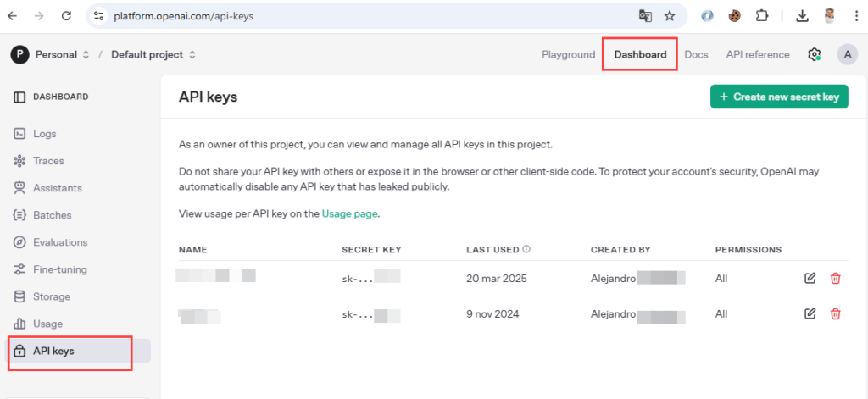Select API keys in the sidebar
The width and height of the screenshot is (868, 399).
point(77,351)
